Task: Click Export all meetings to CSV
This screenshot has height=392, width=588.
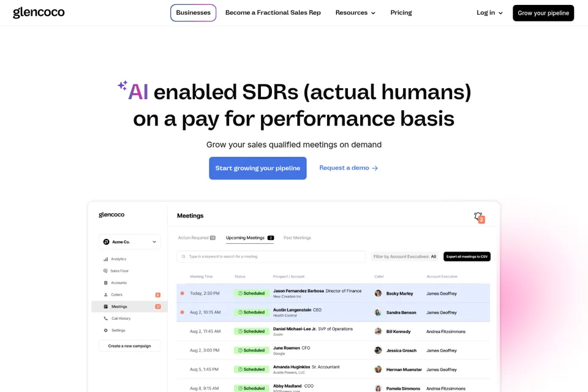Action: tap(467, 257)
